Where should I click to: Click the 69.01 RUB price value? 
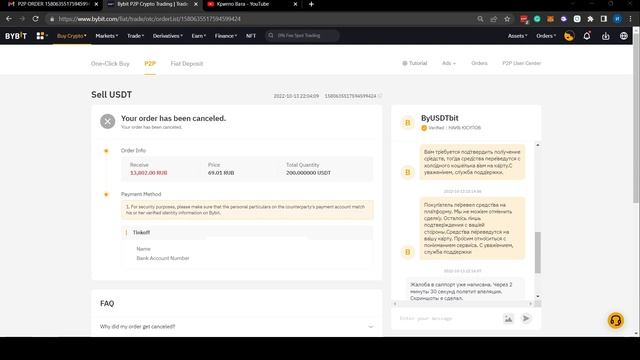tap(221, 173)
